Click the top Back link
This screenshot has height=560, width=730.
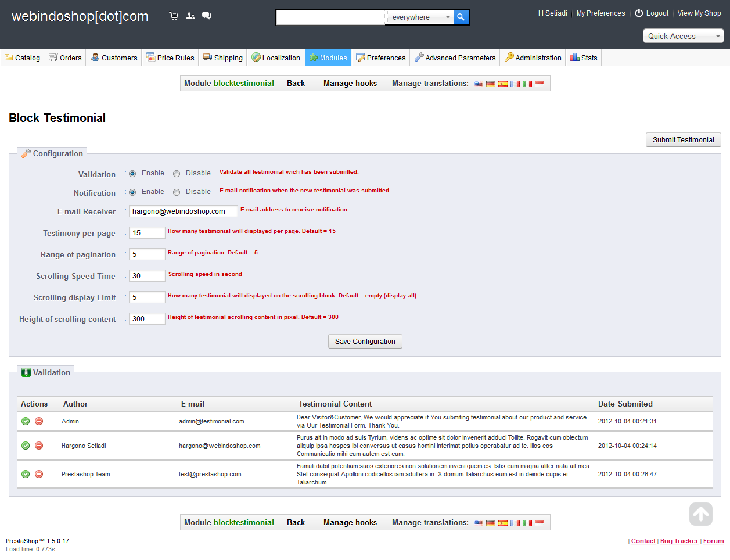296,84
